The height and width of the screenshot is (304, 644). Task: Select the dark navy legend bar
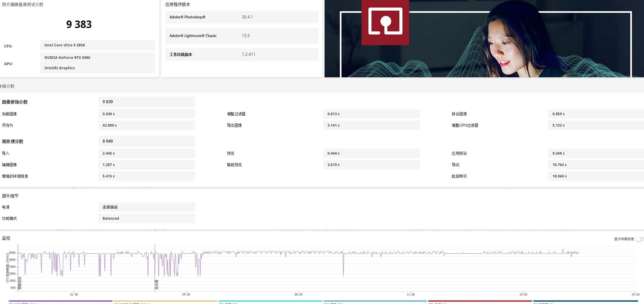click(x=585, y=301)
